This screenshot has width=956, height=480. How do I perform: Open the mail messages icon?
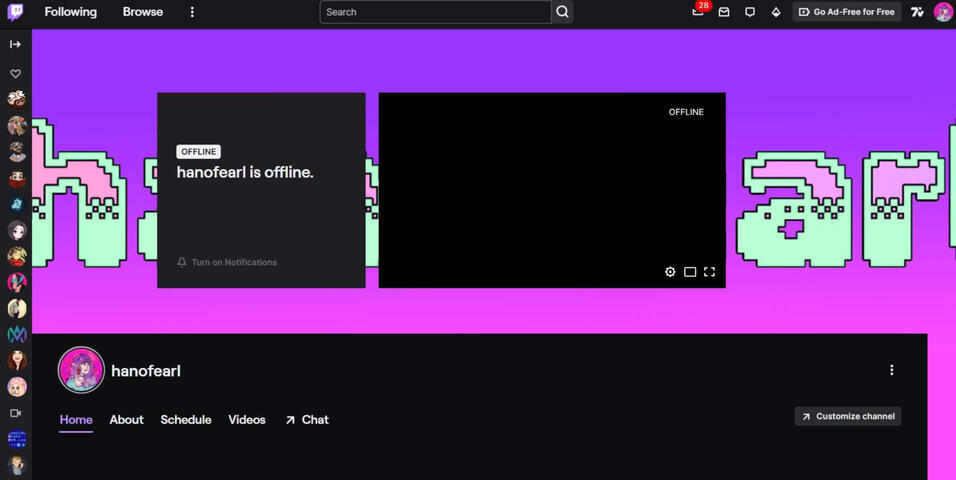coord(724,12)
